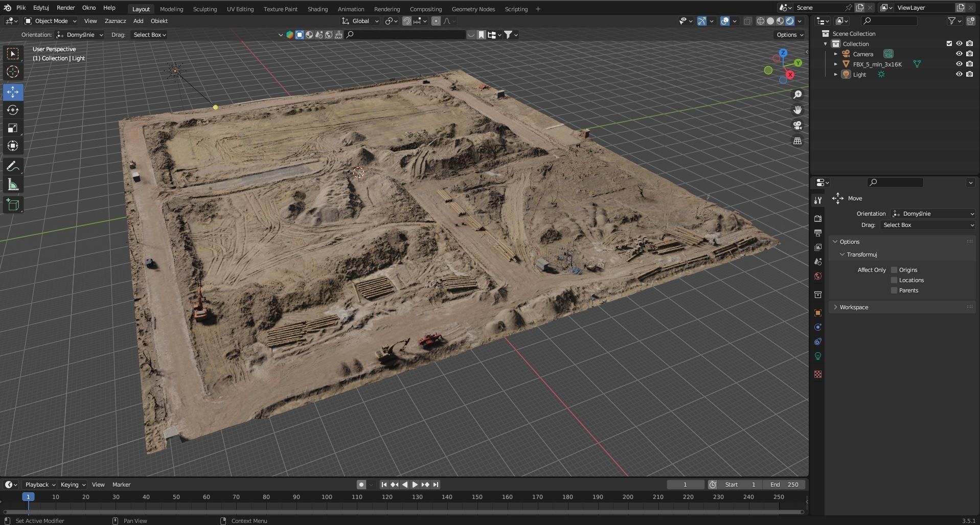The width and height of the screenshot is (980, 525).
Task: Open the Keying dropdown in timeline
Action: click(73, 485)
